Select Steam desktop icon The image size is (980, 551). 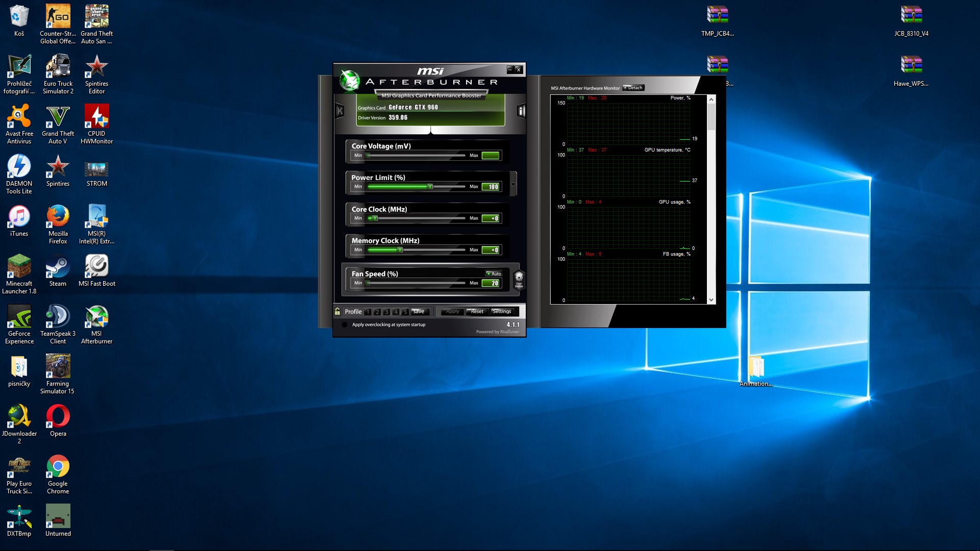[x=58, y=270]
